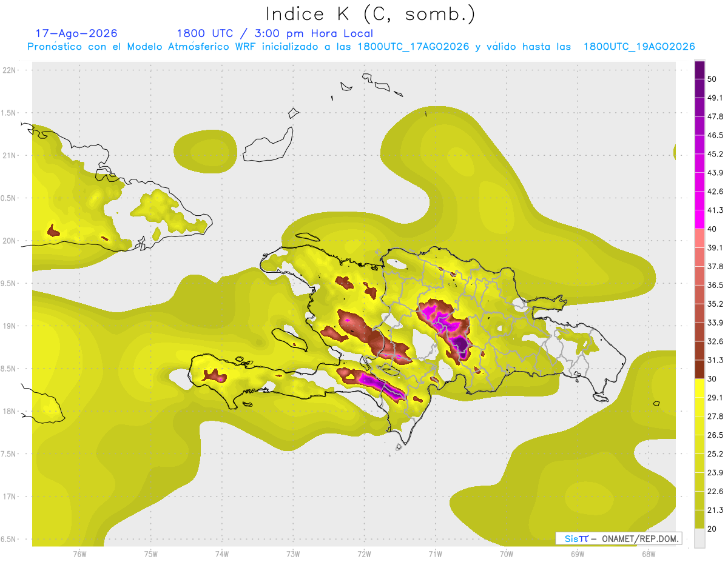The width and height of the screenshot is (728, 562).
Task: Click the '39.1' color scale label
Action: point(715,247)
